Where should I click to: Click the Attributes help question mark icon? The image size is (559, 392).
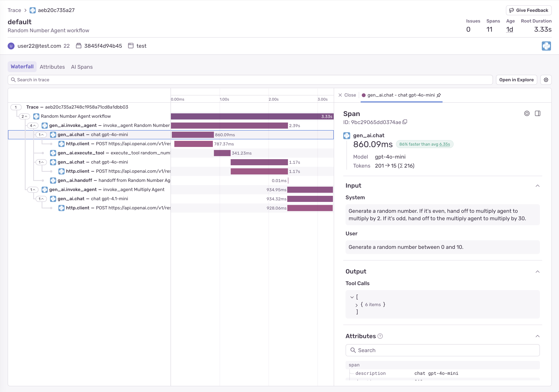[x=380, y=336]
